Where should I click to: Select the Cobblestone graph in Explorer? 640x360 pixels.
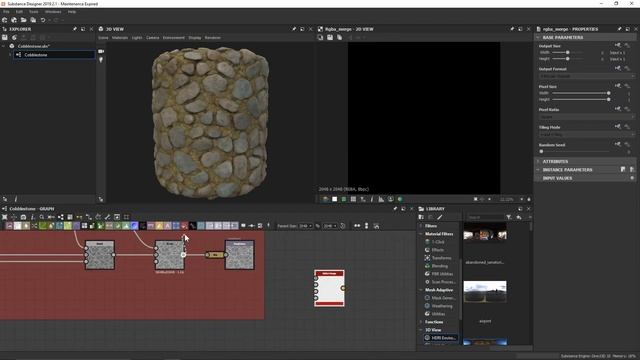pyautogui.click(x=54, y=55)
